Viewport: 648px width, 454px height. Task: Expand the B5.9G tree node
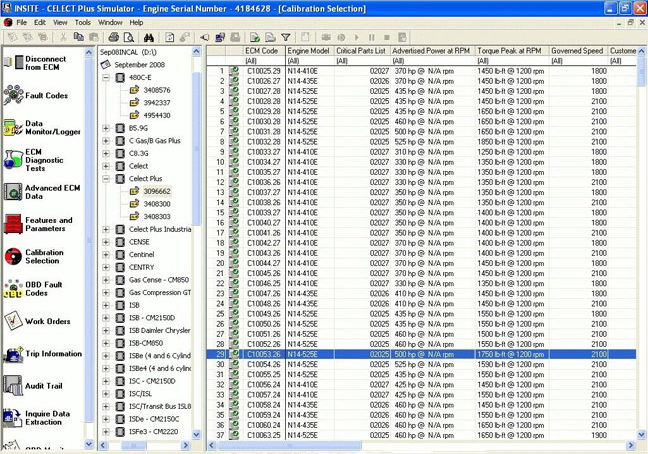[x=106, y=128]
